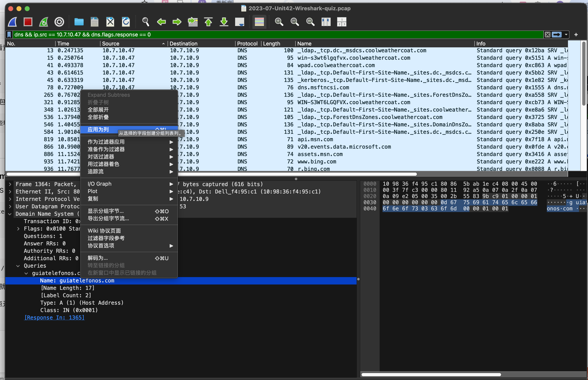Viewport: 588px width, 380px height.
Task: Click the resize columns icon
Action: click(326, 22)
